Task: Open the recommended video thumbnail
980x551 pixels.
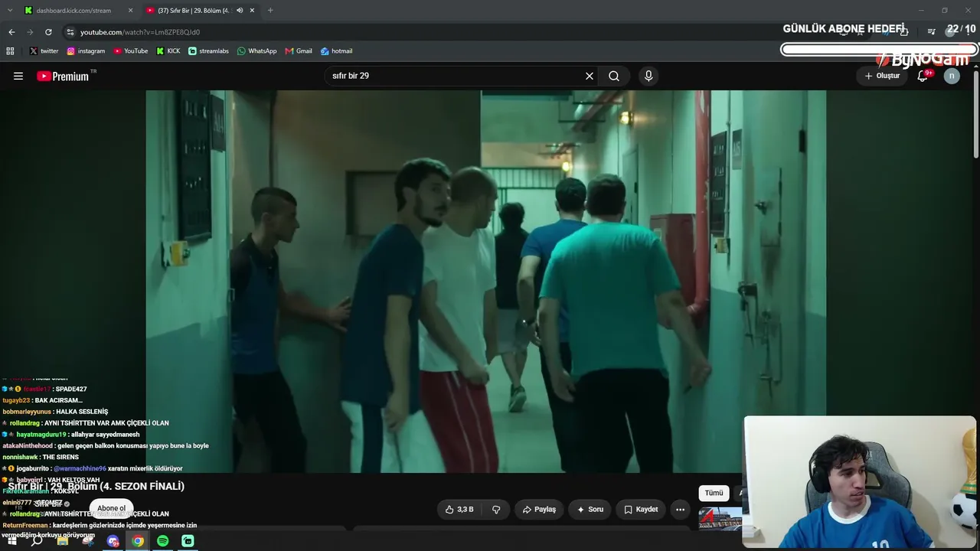Action: point(720,518)
